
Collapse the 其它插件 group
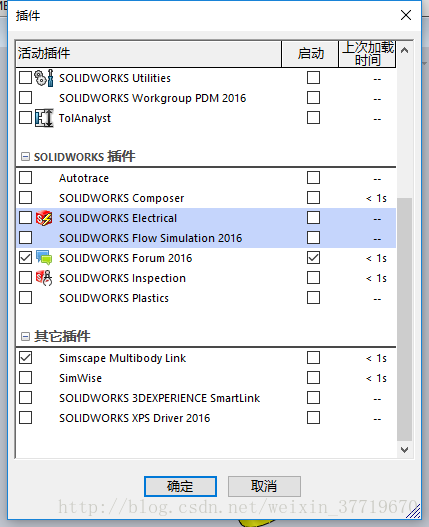point(25,336)
